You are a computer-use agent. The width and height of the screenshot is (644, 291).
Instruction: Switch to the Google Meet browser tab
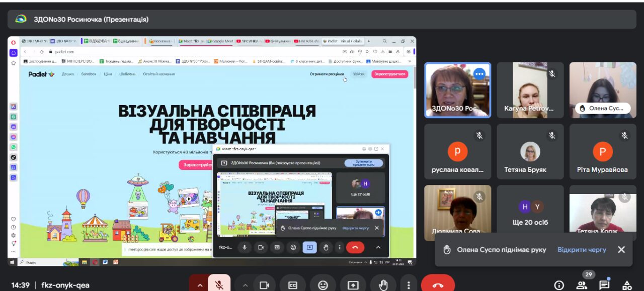220,41
